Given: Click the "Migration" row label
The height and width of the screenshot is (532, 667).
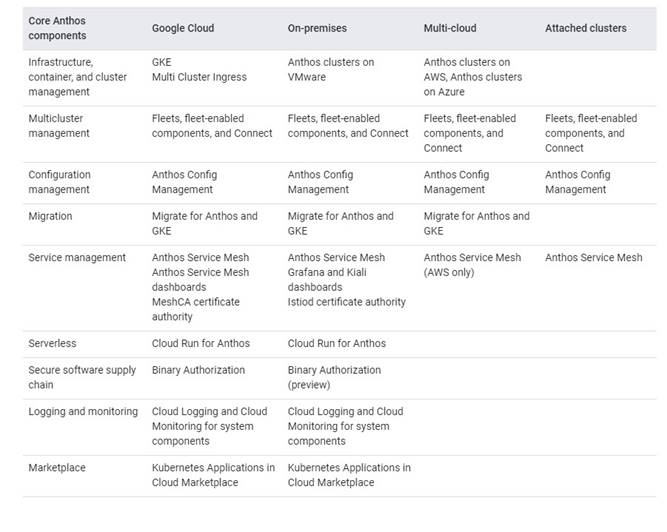Looking at the screenshot, I should tap(50, 216).
